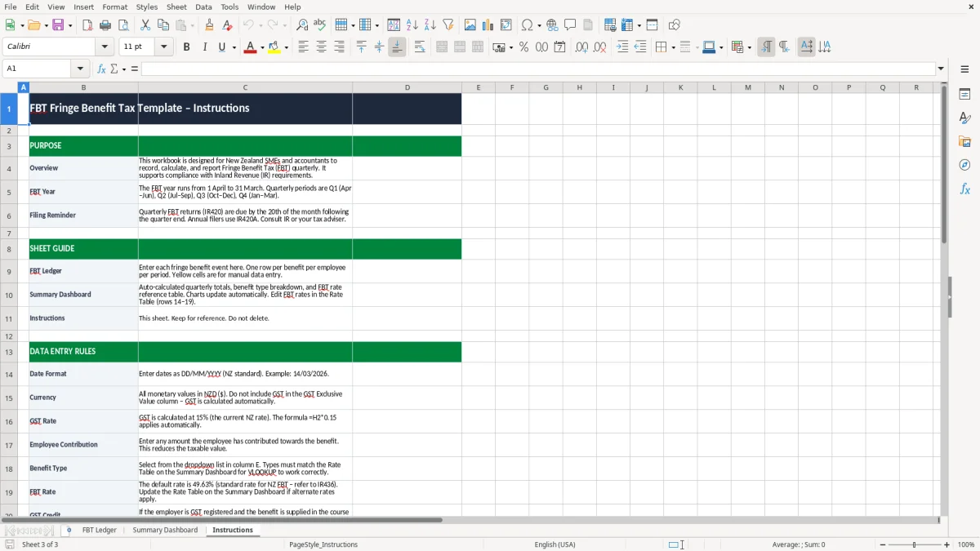This screenshot has width=980, height=551.
Task: Switch to Summary Dashboard sheet tab
Action: 165,530
